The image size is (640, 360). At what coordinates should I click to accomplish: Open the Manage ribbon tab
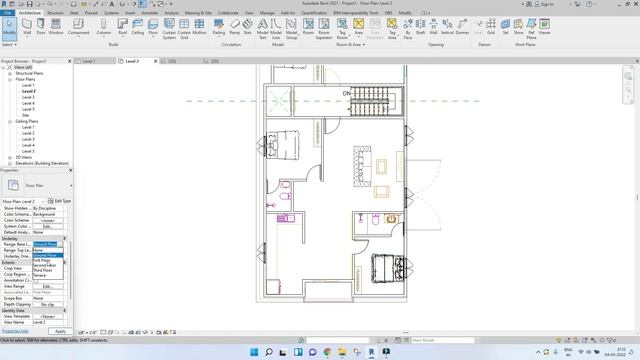click(267, 13)
